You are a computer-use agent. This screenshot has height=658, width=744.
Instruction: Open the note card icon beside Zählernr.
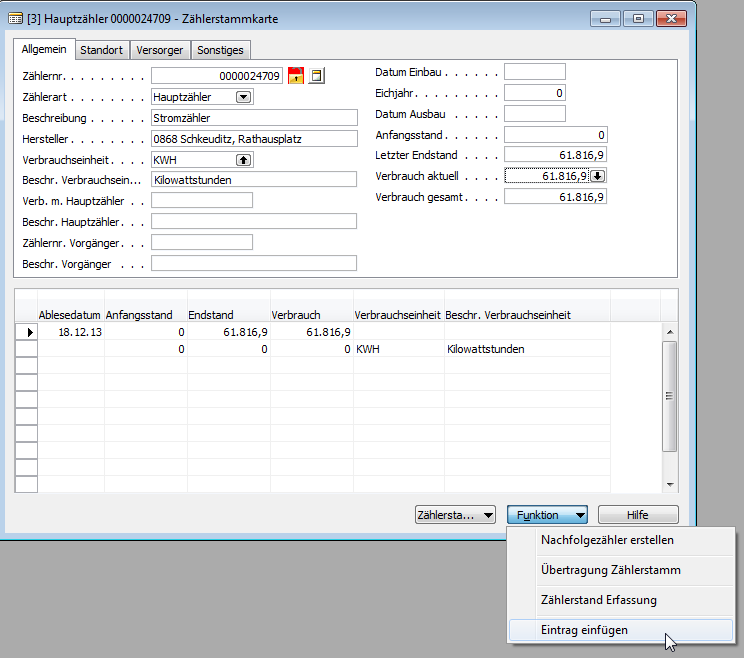pyautogui.click(x=316, y=75)
